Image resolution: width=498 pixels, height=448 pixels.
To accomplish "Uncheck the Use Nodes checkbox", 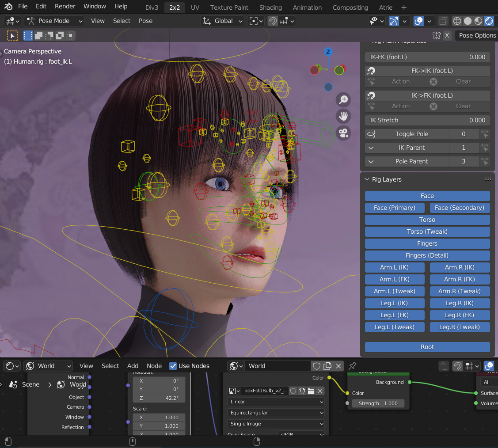I will click(x=173, y=366).
